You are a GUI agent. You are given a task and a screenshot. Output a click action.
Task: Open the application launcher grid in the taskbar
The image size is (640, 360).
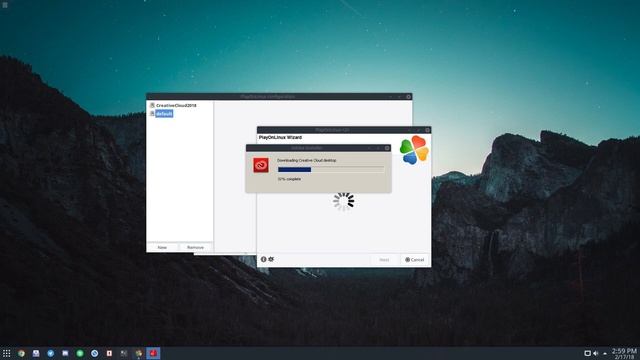(x=7, y=353)
